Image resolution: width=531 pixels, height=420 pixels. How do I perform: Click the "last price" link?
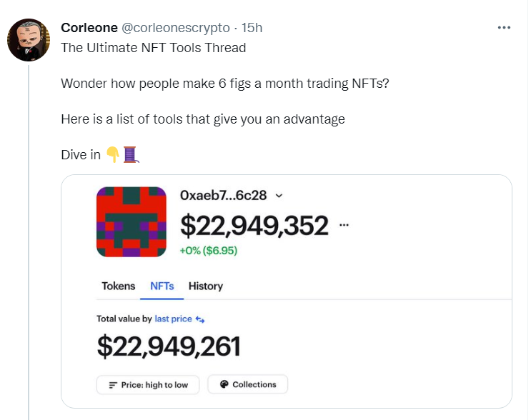pos(172,319)
